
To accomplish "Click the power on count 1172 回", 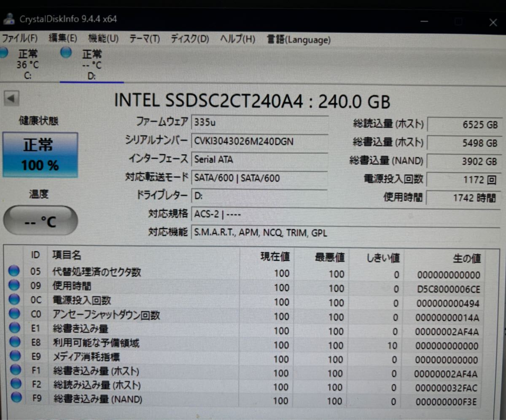I will coord(464,180).
